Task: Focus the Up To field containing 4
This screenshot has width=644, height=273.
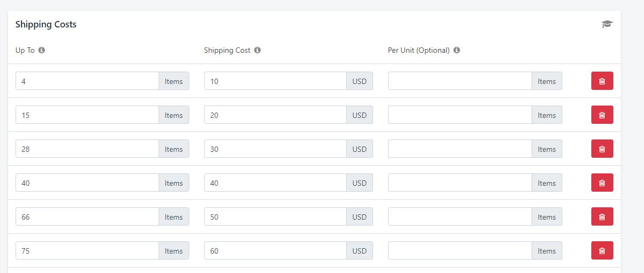Action: click(x=87, y=81)
